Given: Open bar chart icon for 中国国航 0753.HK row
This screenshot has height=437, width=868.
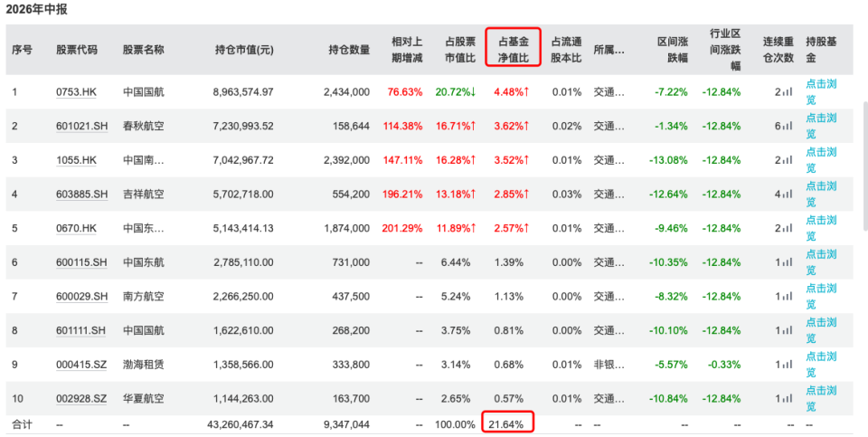Looking at the screenshot, I should pyautogui.click(x=788, y=92).
